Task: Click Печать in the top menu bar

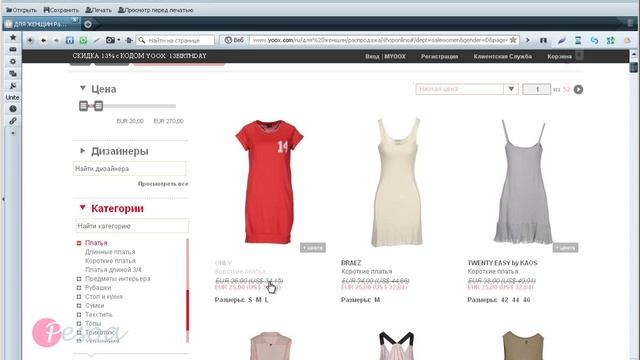Action: click(98, 10)
